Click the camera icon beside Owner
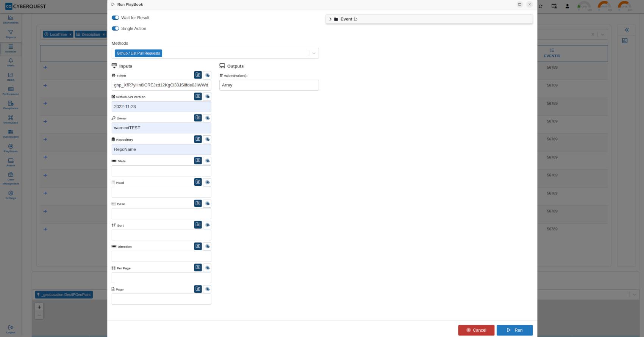Viewport: 644px width, 337px height. pos(198,118)
